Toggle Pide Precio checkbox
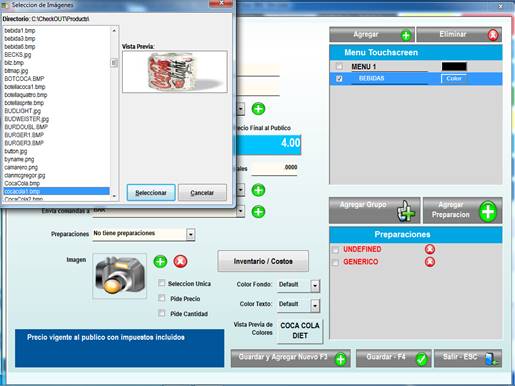Viewport: 515px width, 386px height. (x=162, y=298)
